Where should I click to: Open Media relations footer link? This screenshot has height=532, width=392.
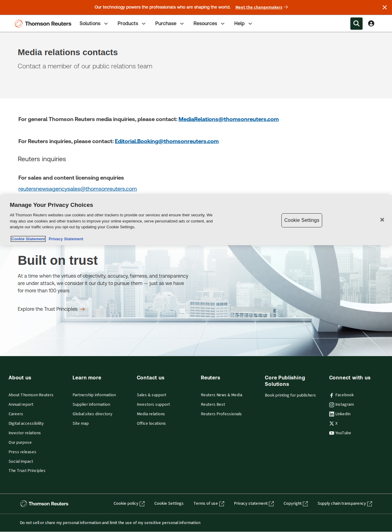151,414
